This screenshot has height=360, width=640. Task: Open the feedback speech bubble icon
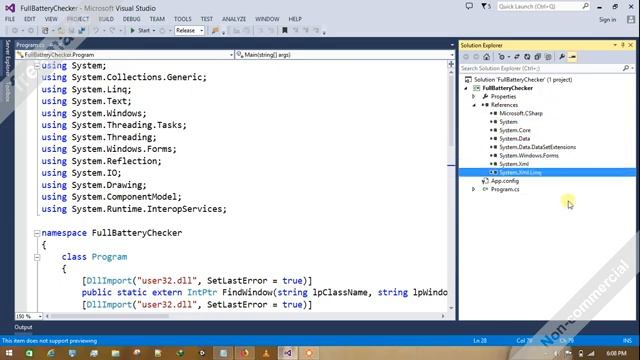469,6
